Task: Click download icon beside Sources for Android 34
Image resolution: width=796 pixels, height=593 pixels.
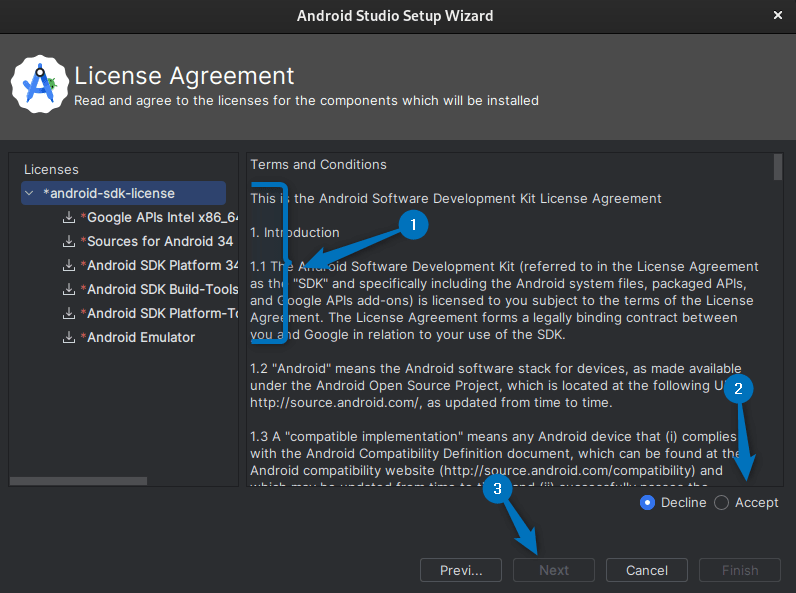Action: tap(69, 241)
